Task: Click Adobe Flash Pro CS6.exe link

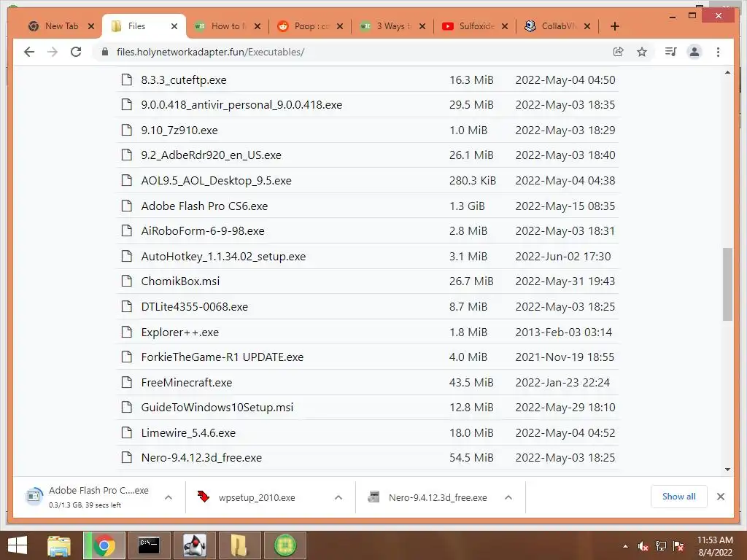Action: (x=204, y=206)
